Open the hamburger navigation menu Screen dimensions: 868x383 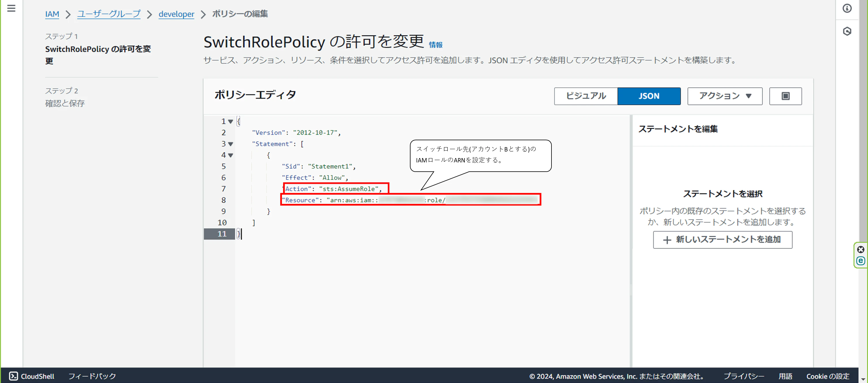coord(11,8)
